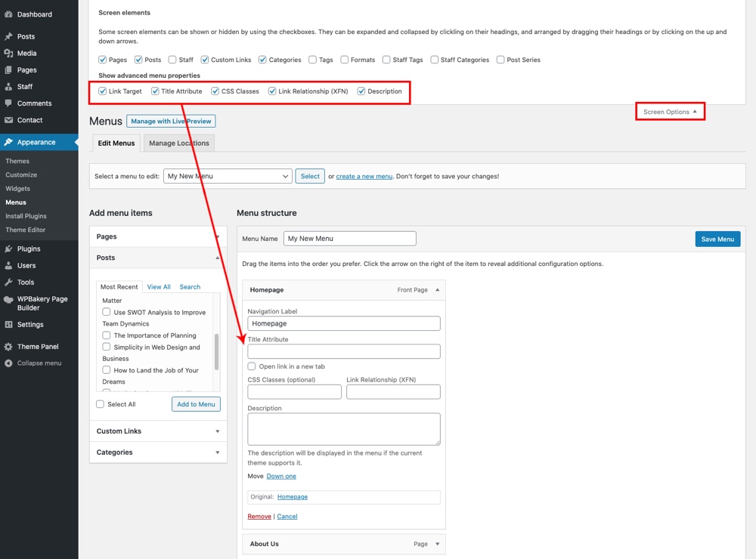756x559 pixels.
Task: Open the Select a menu to edit dropdown
Action: point(227,176)
